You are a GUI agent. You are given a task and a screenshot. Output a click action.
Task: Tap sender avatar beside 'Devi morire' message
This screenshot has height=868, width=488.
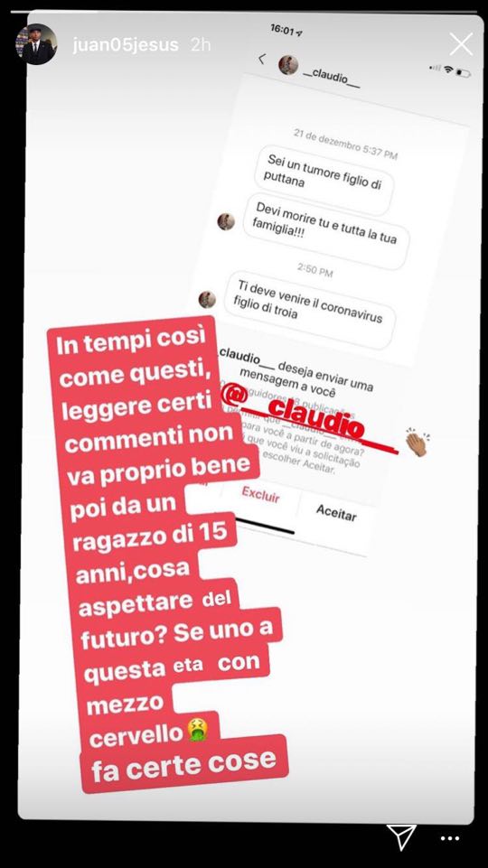(226, 221)
